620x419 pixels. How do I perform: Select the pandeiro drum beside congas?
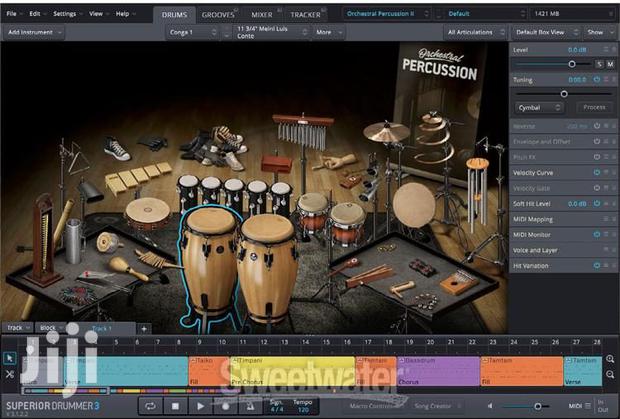(x=147, y=213)
